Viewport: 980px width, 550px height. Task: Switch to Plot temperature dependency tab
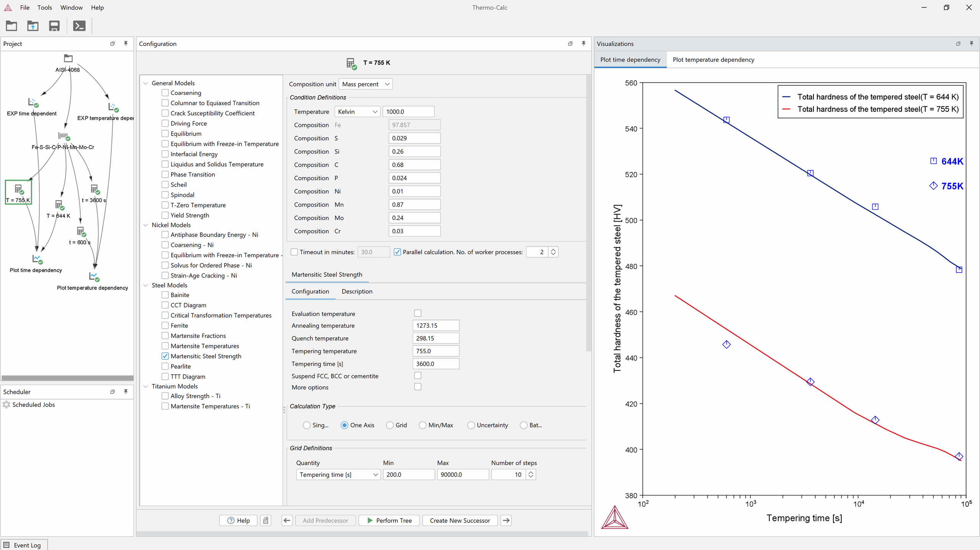point(713,60)
